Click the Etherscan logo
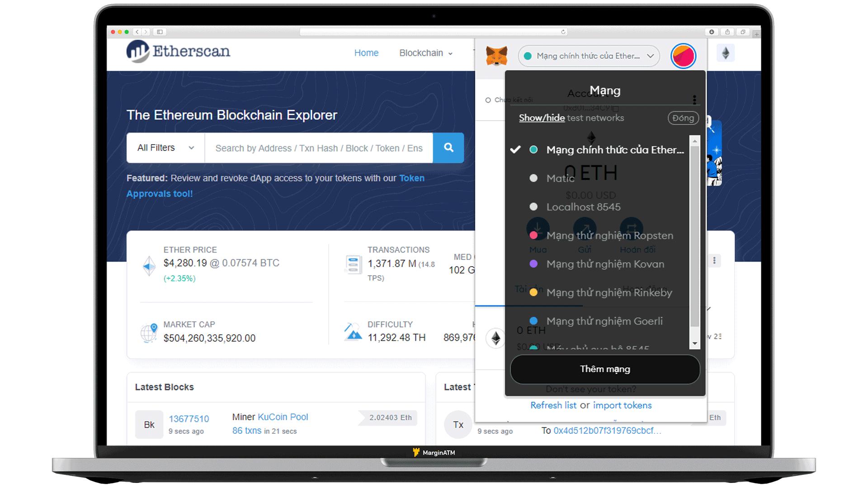Screen dimensions: 868x488 pyautogui.click(x=178, y=52)
